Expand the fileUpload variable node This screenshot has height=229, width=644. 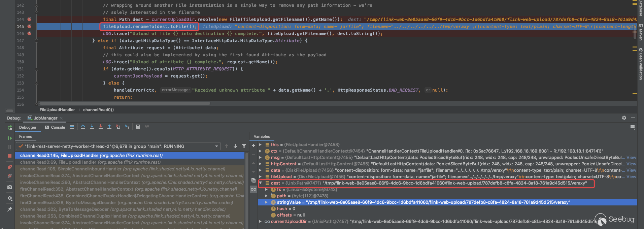(260, 177)
